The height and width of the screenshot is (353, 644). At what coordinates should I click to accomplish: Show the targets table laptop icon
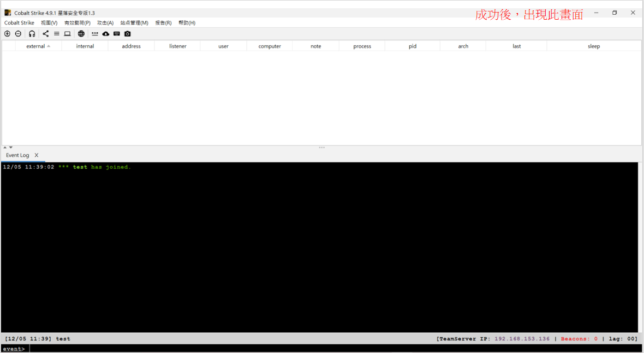[67, 34]
